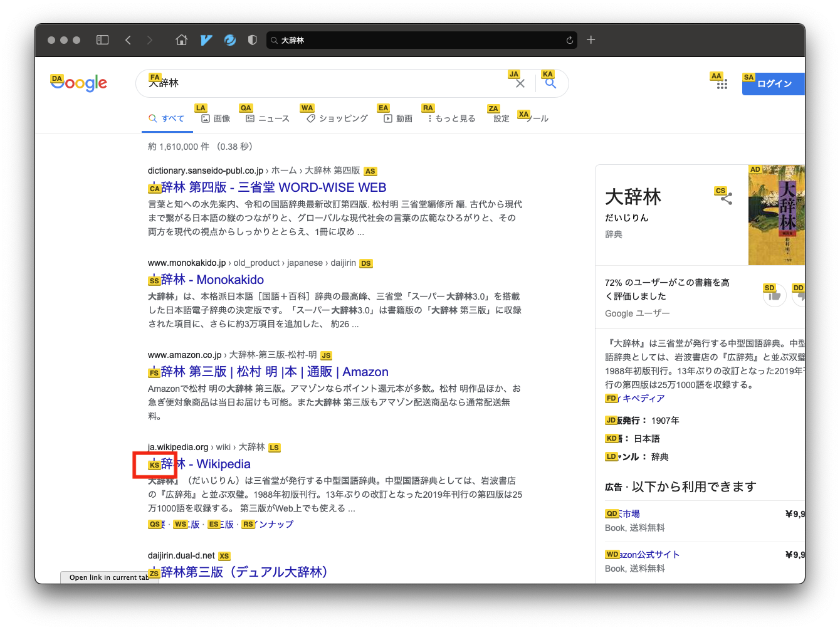Clear the search query with the X icon
840x630 pixels.
[520, 83]
